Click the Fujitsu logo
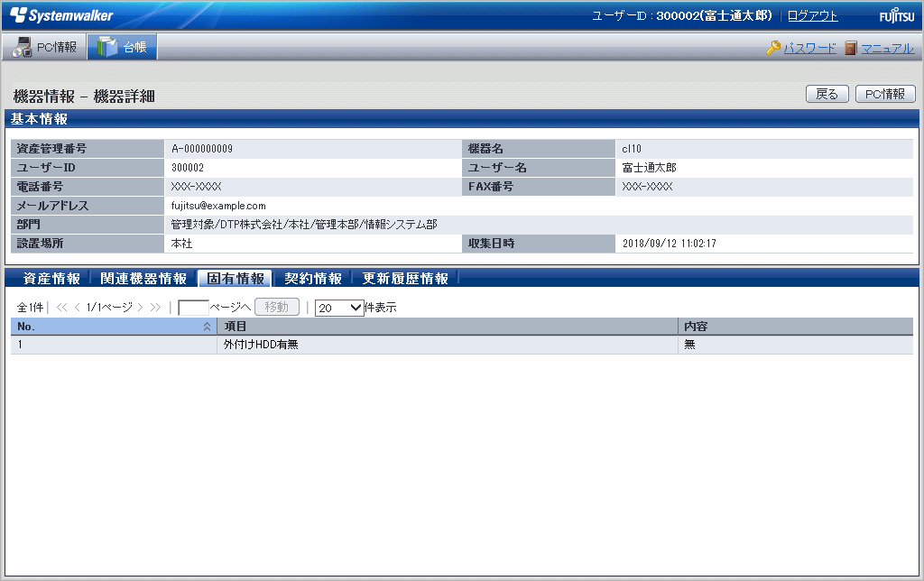 tap(896, 15)
